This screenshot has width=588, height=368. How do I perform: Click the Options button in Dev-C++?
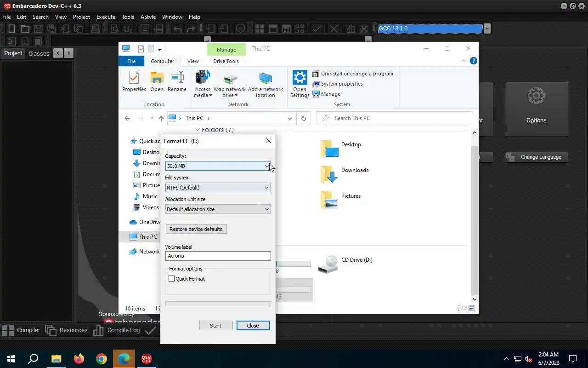coord(536,109)
